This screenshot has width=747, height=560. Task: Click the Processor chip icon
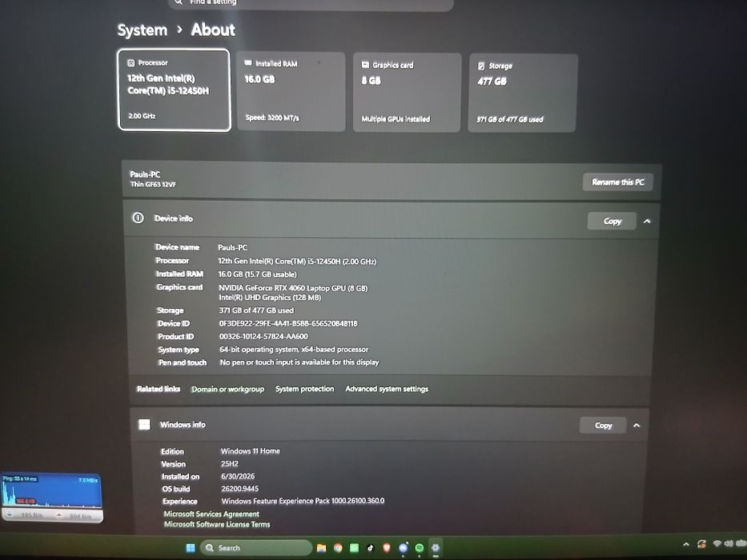(131, 63)
